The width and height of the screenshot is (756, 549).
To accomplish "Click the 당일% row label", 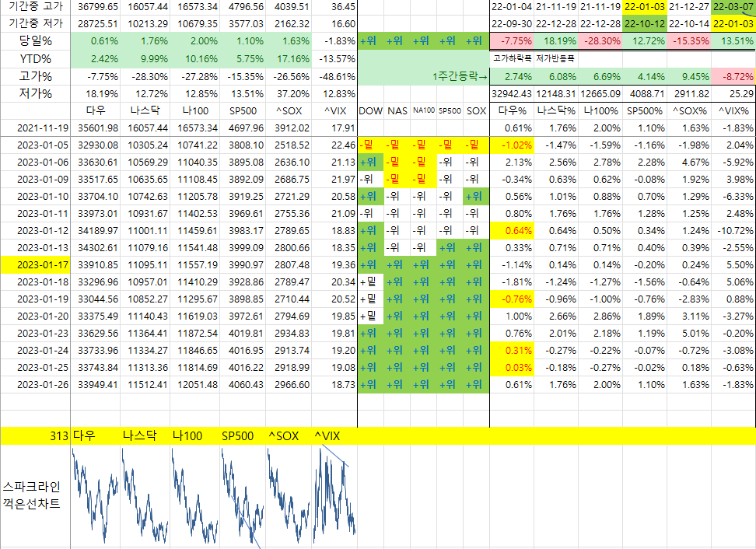I will 35,40.
